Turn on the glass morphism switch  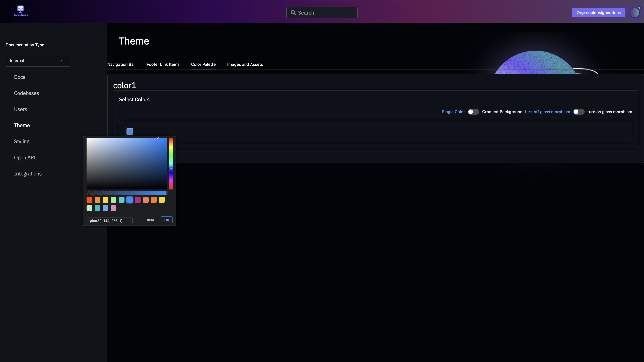coord(578,112)
